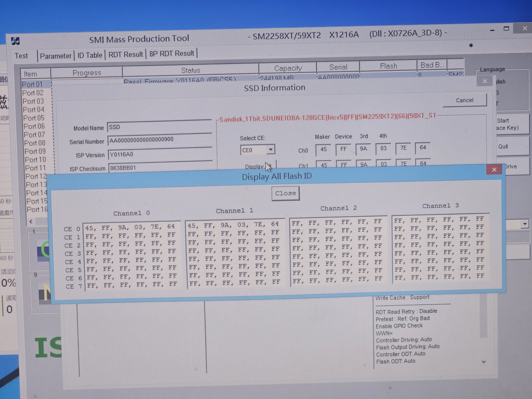532x399 pixels.
Task: Close the SSD Information window
Action: [484, 81]
